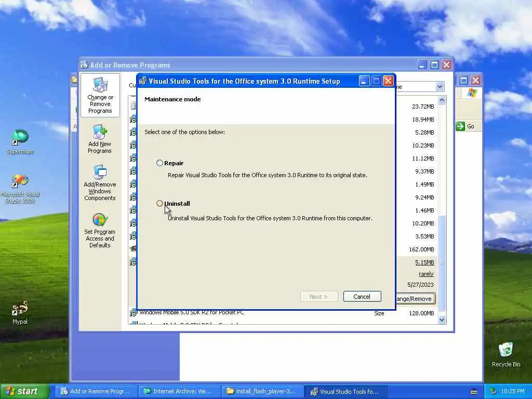532x399 pixels.
Task: Click the 23.72MB size entry
Action: [x=423, y=107]
